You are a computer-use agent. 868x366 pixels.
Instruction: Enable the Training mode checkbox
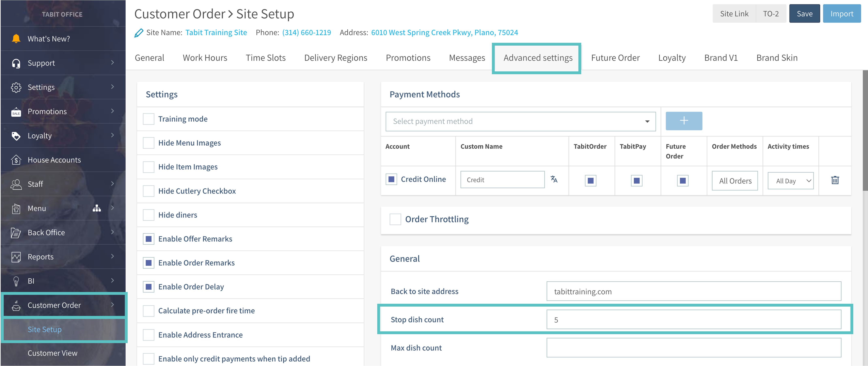click(149, 119)
